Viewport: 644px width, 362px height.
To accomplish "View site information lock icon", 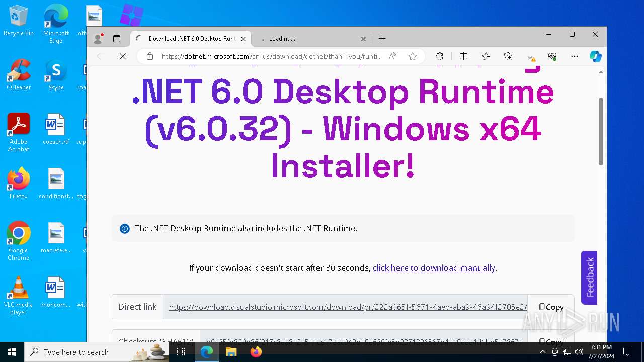I will point(149,56).
